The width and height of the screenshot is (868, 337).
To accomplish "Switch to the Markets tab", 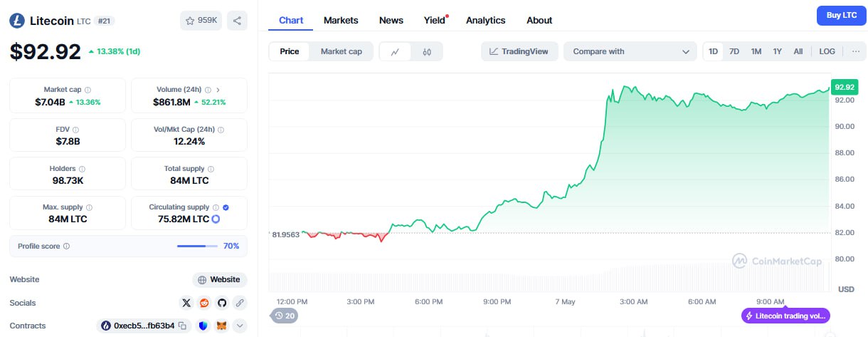I will point(341,20).
